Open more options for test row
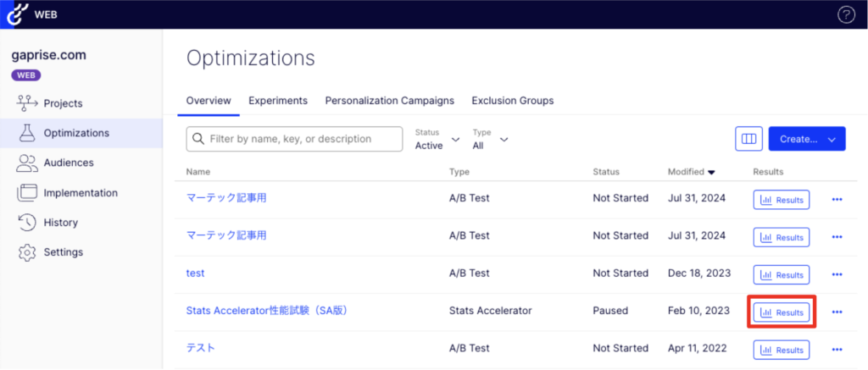Viewport: 868px width, 370px height. tap(837, 274)
